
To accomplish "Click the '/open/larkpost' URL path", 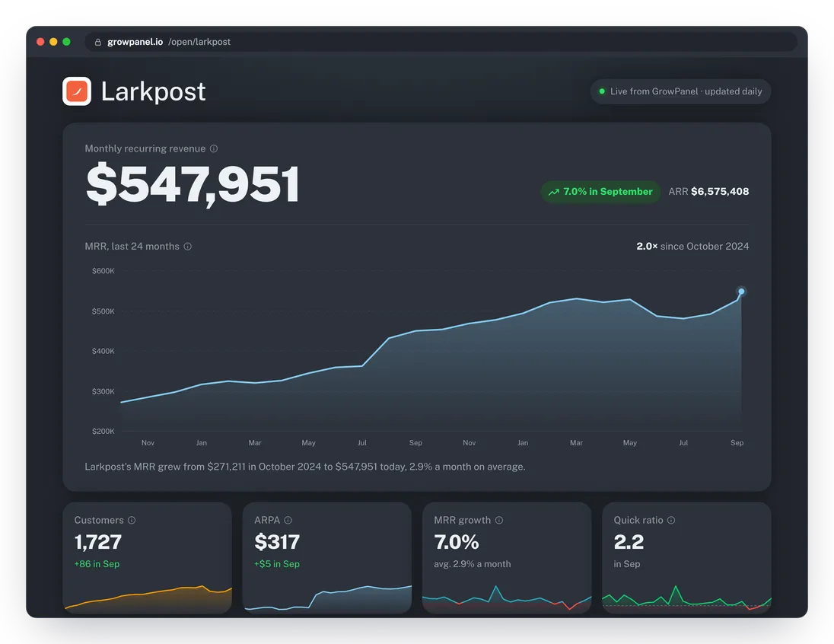I will 199,42.
